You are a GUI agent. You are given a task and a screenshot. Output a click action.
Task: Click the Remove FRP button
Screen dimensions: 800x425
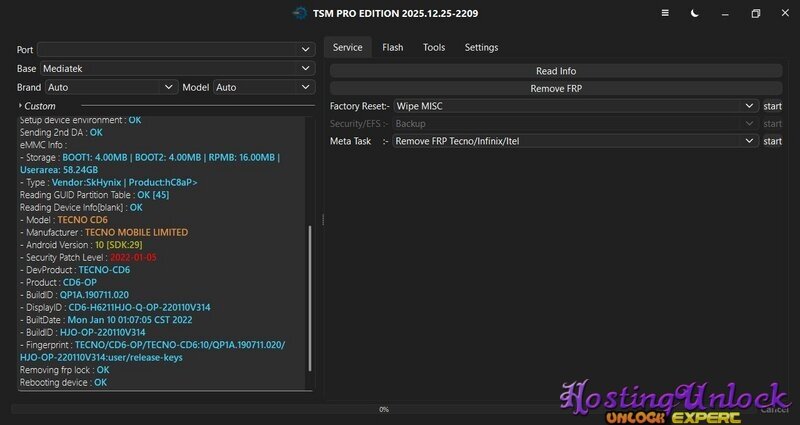pyautogui.click(x=556, y=88)
